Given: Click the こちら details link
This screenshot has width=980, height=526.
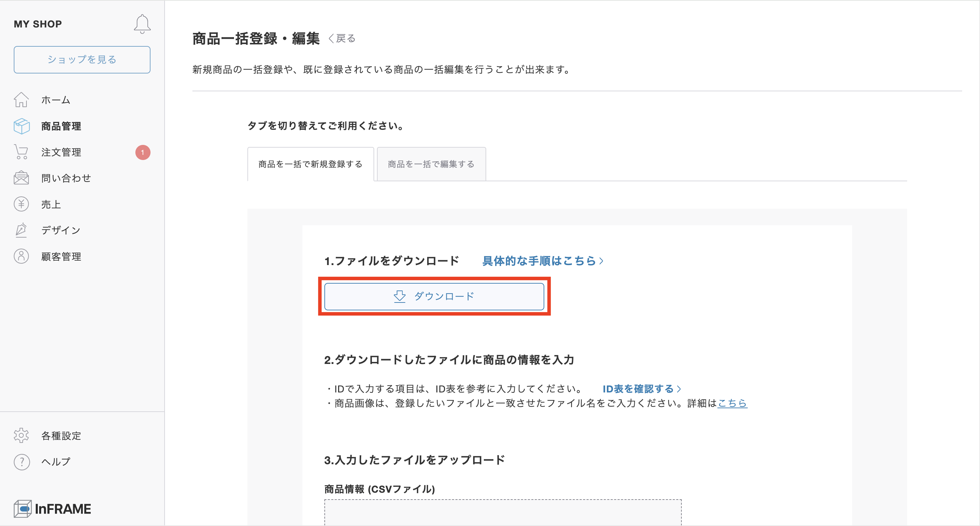Looking at the screenshot, I should click(732, 403).
